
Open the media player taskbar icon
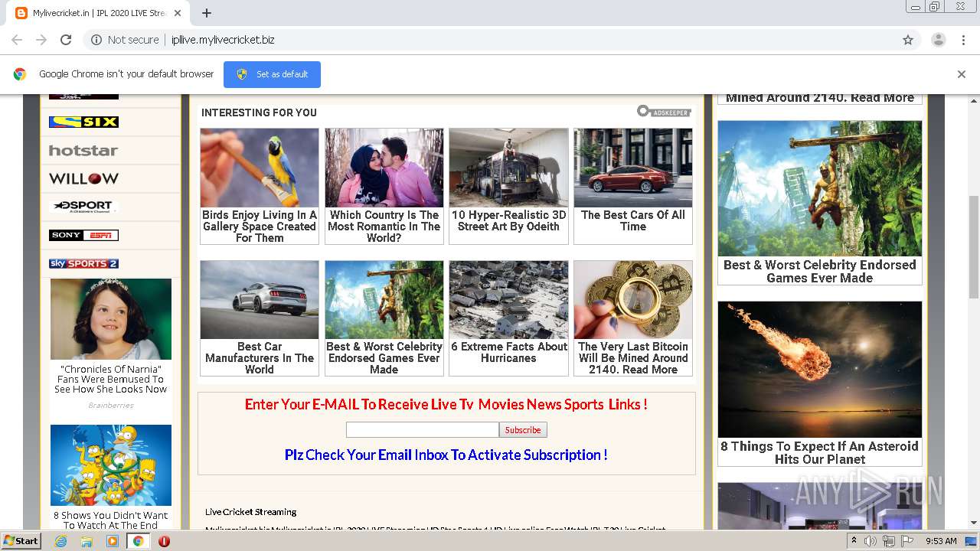[x=113, y=541]
